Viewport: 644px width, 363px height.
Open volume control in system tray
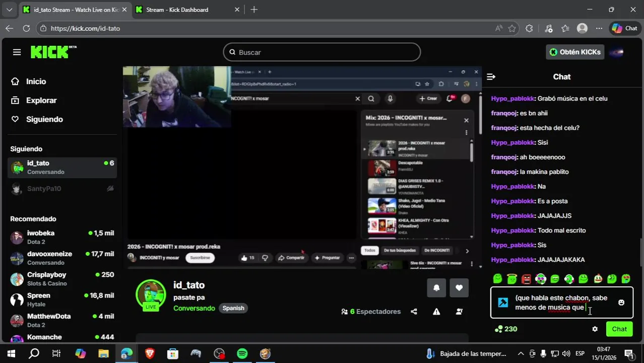(x=566, y=353)
